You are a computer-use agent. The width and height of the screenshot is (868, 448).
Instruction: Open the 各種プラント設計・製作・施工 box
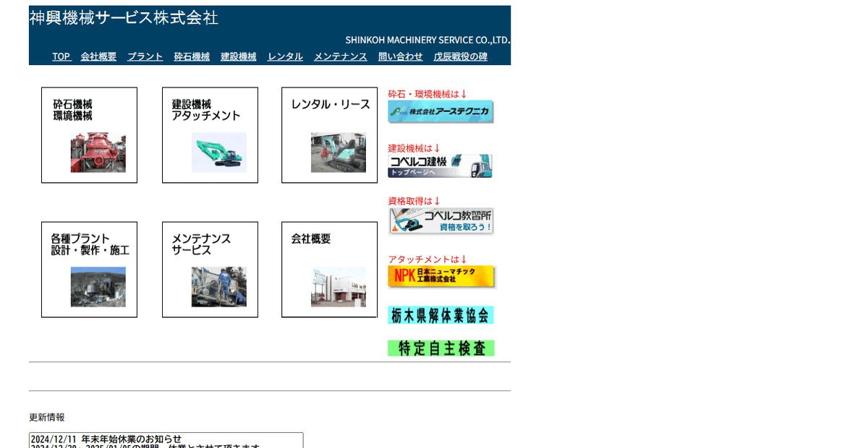[88, 269]
